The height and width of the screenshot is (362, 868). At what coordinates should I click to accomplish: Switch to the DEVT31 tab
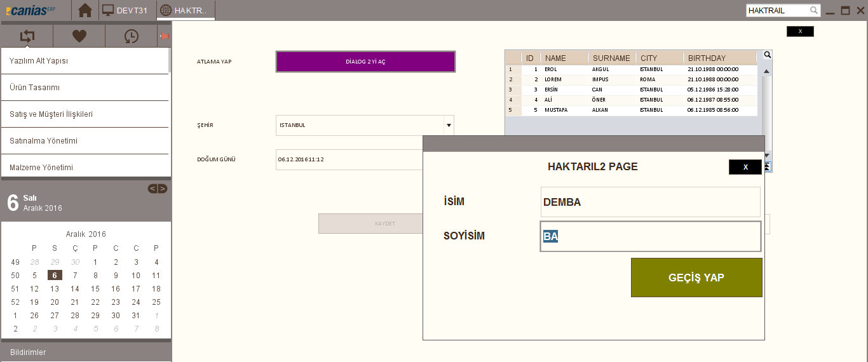(125, 10)
